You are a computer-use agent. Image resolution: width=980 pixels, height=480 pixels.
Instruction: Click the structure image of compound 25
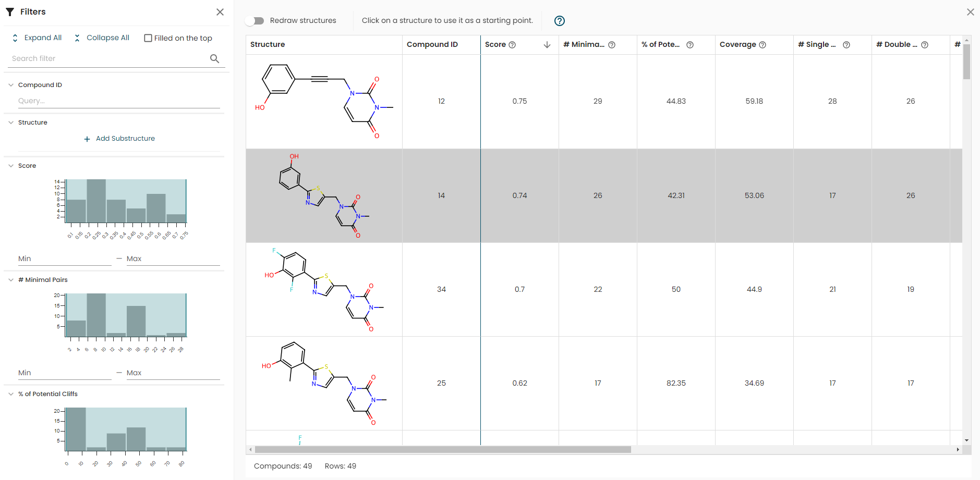[324, 383]
